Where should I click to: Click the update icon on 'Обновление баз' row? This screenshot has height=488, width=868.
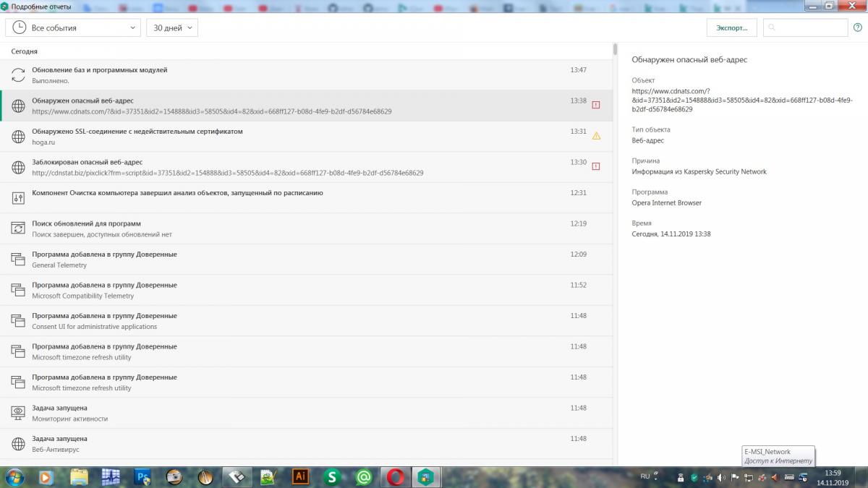(18, 75)
